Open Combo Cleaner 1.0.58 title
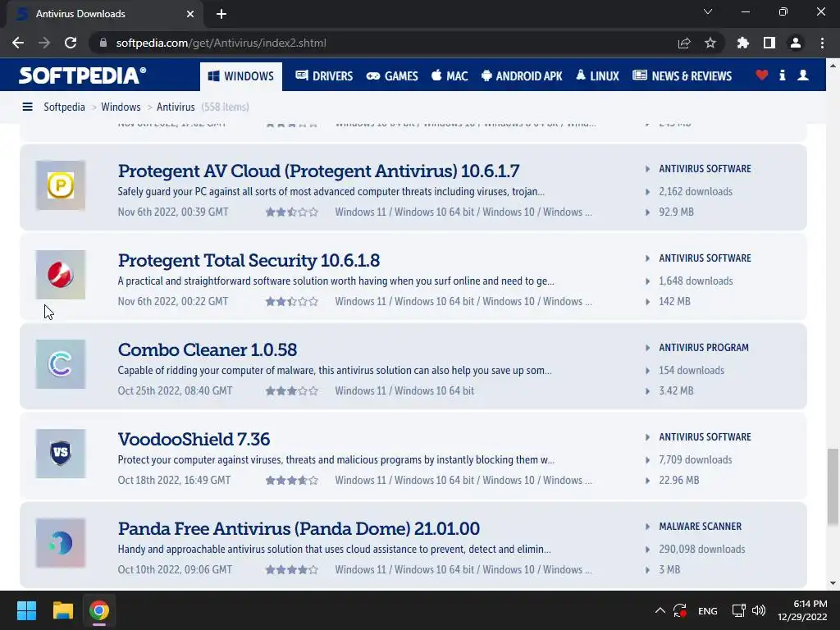Viewport: 840px width, 630px height. pos(208,349)
